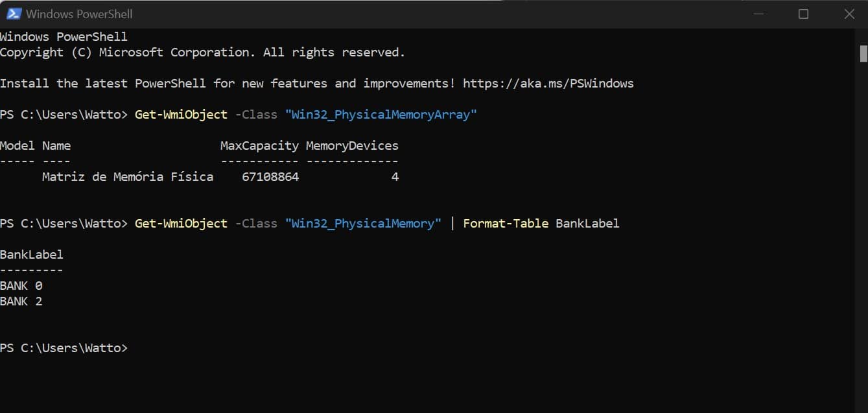The width and height of the screenshot is (868, 413).
Task: Close the Windows PowerShell window
Action: tap(849, 14)
